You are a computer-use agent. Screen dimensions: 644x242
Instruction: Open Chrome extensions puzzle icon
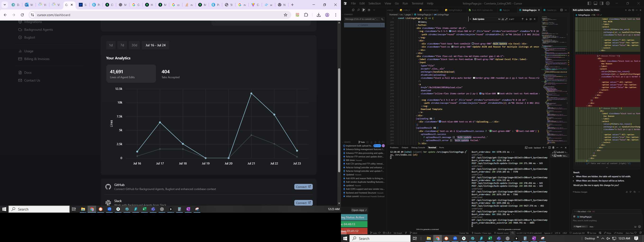pyautogui.click(x=306, y=15)
